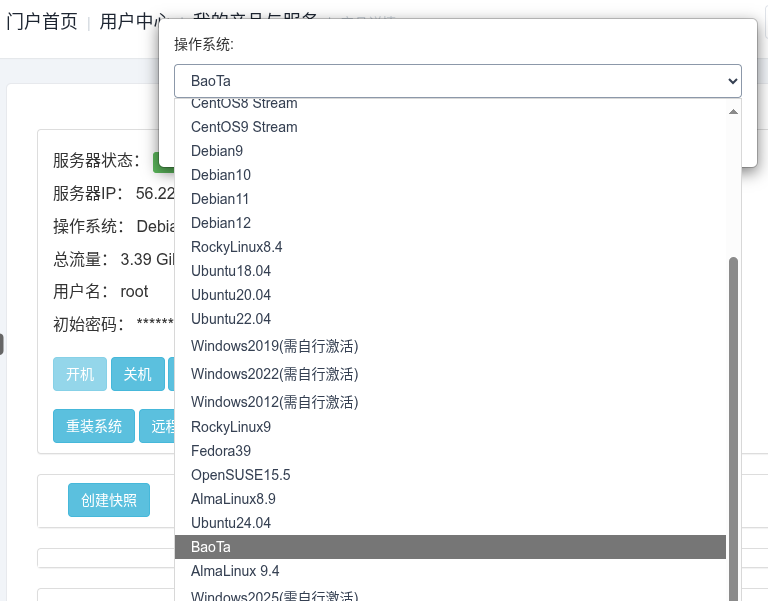Choose Windows2012(需自行激活) option
Image resolution: width=768 pixels, height=601 pixels.
tap(450, 402)
